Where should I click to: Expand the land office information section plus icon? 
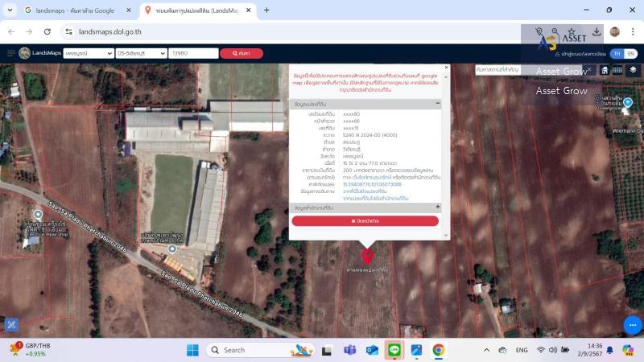point(437,208)
